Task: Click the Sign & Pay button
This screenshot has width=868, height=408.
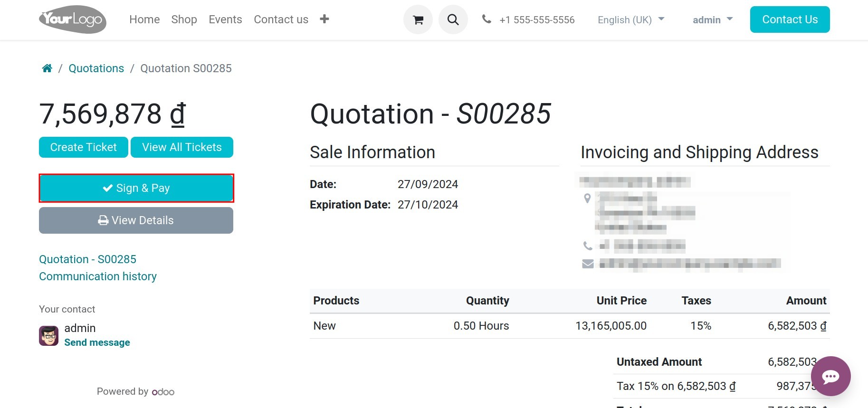Action: pyautogui.click(x=136, y=188)
